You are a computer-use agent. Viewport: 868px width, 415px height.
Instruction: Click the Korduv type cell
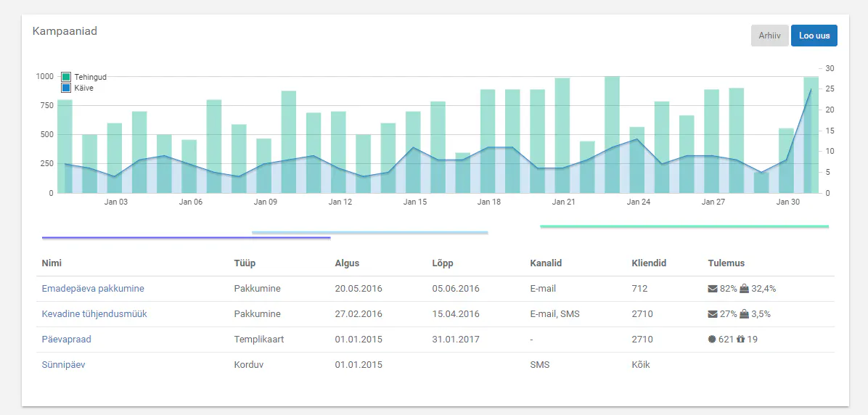tap(248, 365)
